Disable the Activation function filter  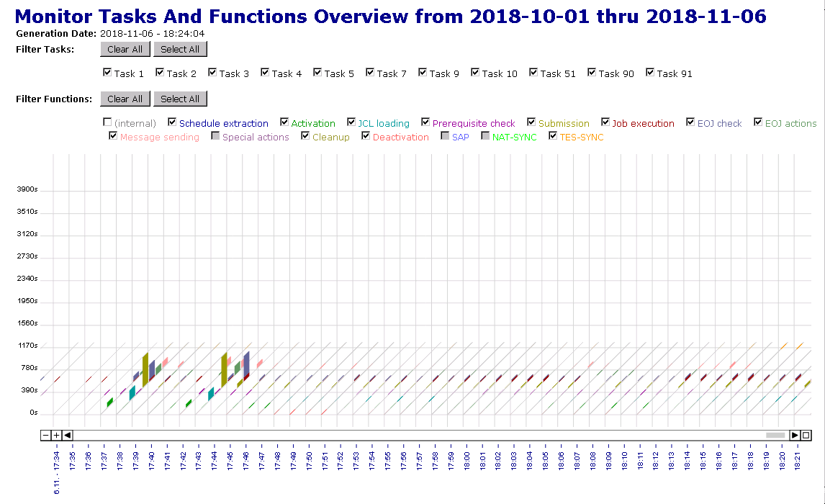[284, 122]
